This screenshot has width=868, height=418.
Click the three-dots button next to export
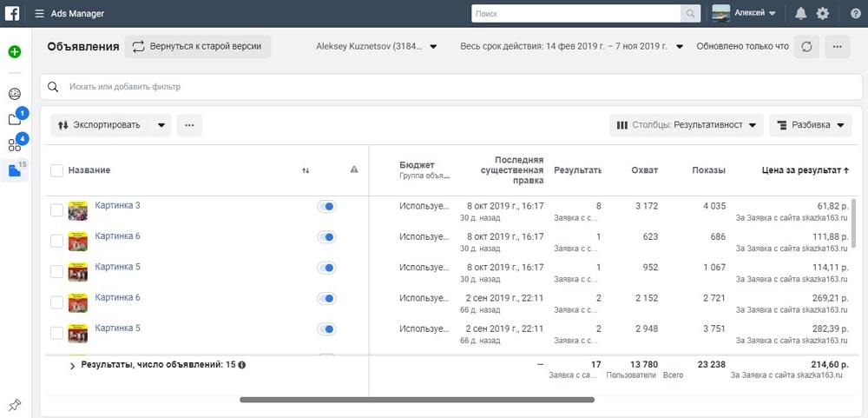coord(189,125)
